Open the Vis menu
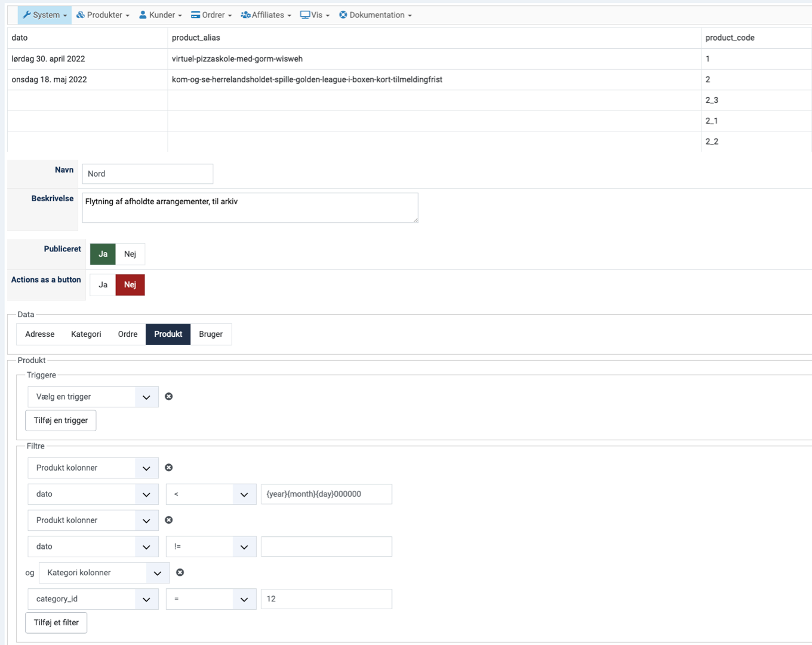The height and width of the screenshot is (645, 812). [x=315, y=15]
